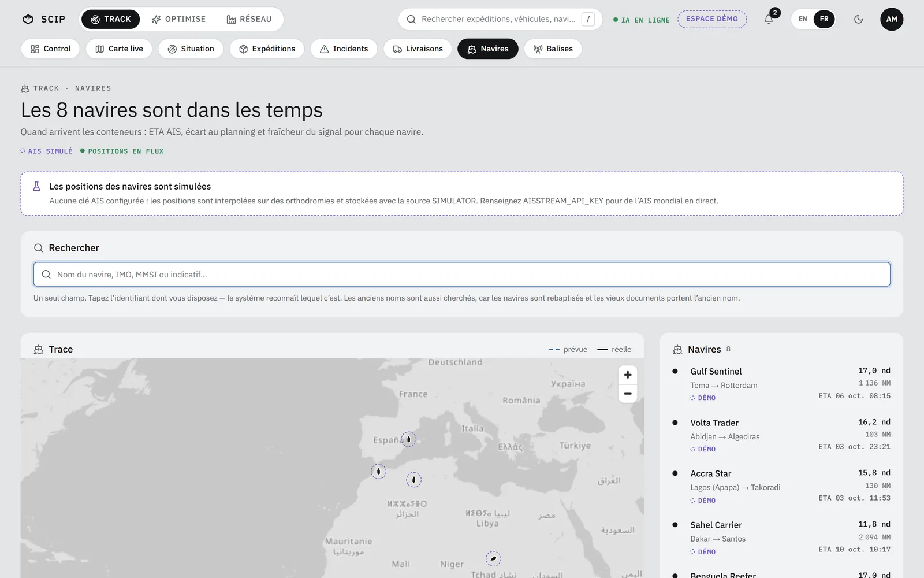Click the TRACK breadcrumb link
Image resolution: width=924 pixels, height=578 pixels.
click(46, 88)
